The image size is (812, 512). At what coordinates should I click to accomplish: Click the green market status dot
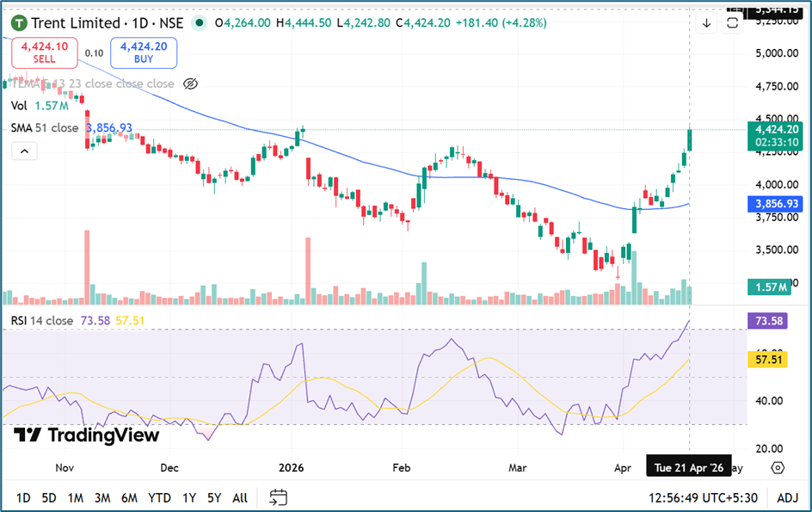200,23
